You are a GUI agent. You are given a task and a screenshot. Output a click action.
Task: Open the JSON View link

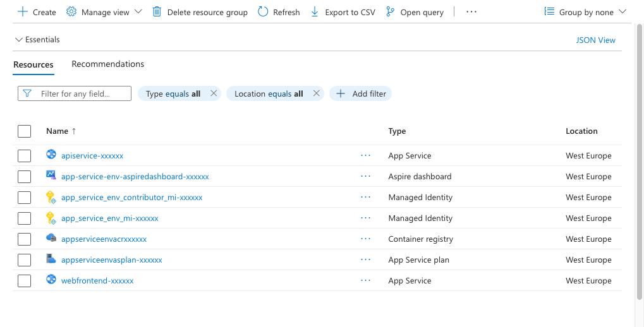[595, 40]
